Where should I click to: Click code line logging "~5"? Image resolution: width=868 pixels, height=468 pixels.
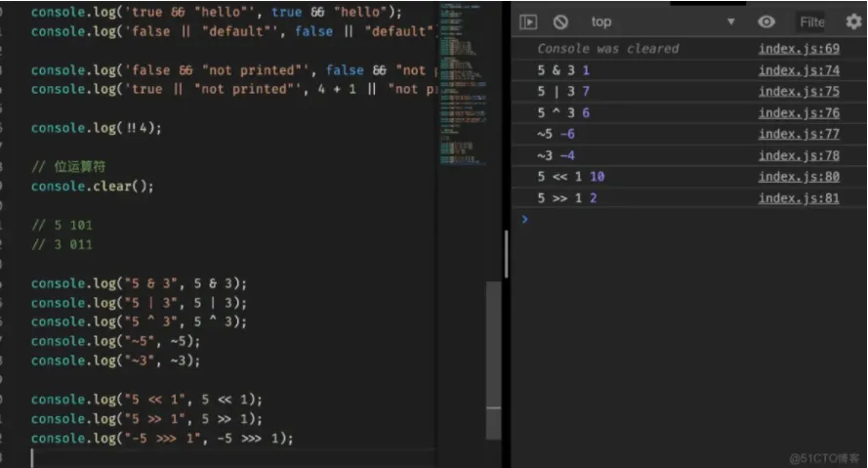tap(115, 341)
